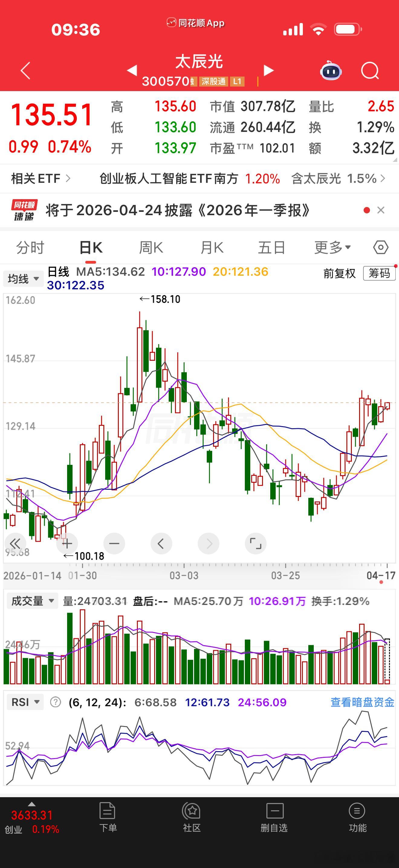
Task: Shift chart right one candle
Action: pyautogui.click(x=209, y=543)
